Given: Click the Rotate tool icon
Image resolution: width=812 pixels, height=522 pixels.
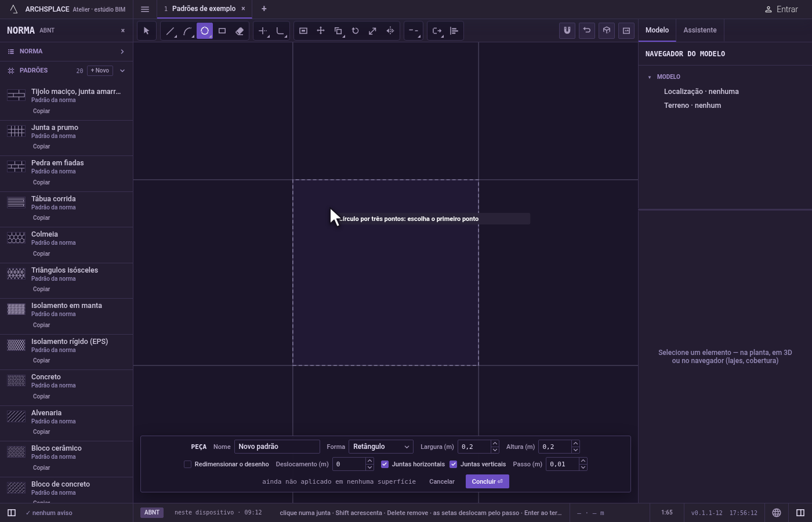Looking at the screenshot, I should point(356,31).
